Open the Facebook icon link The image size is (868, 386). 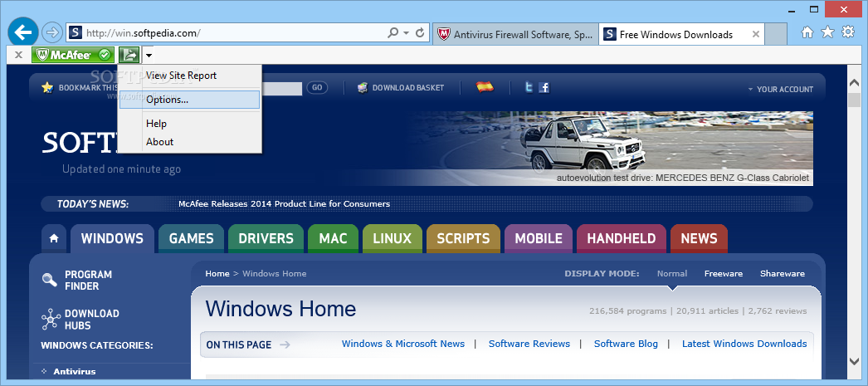pos(544,87)
